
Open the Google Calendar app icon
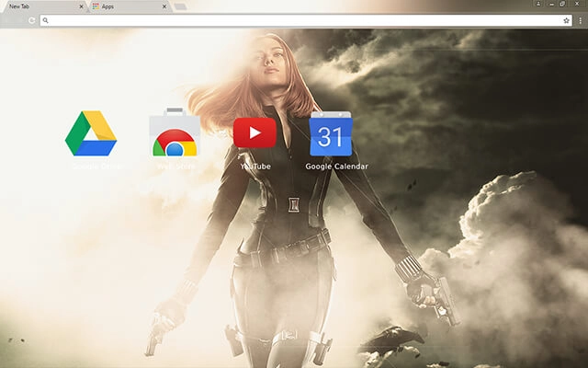[331, 133]
